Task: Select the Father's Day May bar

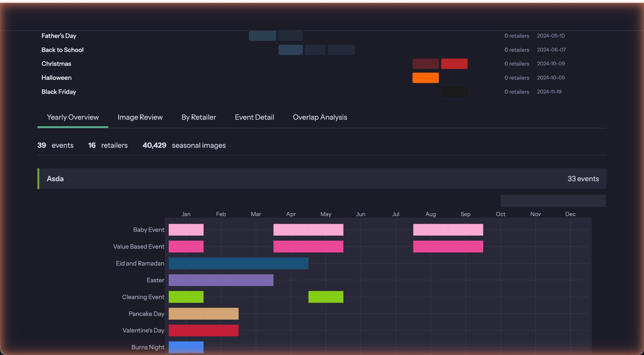Action: (262, 36)
